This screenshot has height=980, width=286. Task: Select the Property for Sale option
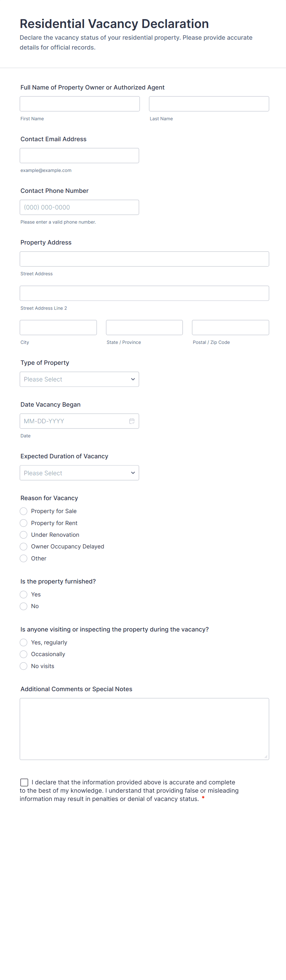tap(24, 511)
